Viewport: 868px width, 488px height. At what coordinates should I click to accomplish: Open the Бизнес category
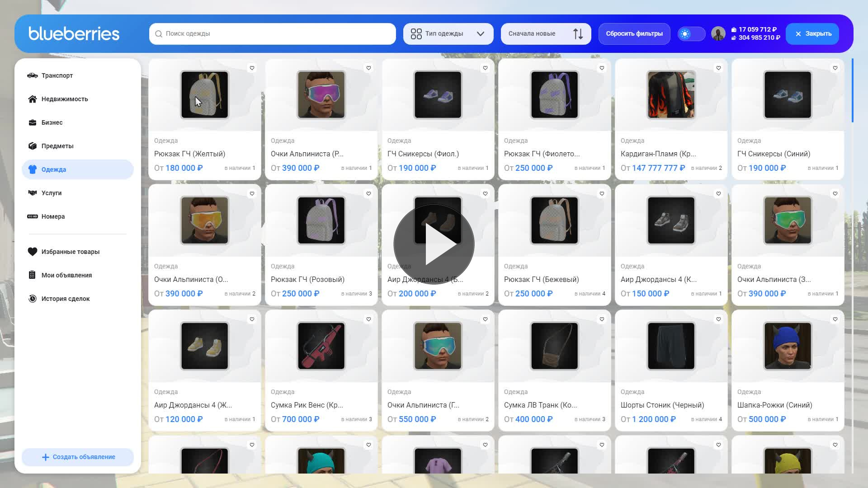click(78, 122)
